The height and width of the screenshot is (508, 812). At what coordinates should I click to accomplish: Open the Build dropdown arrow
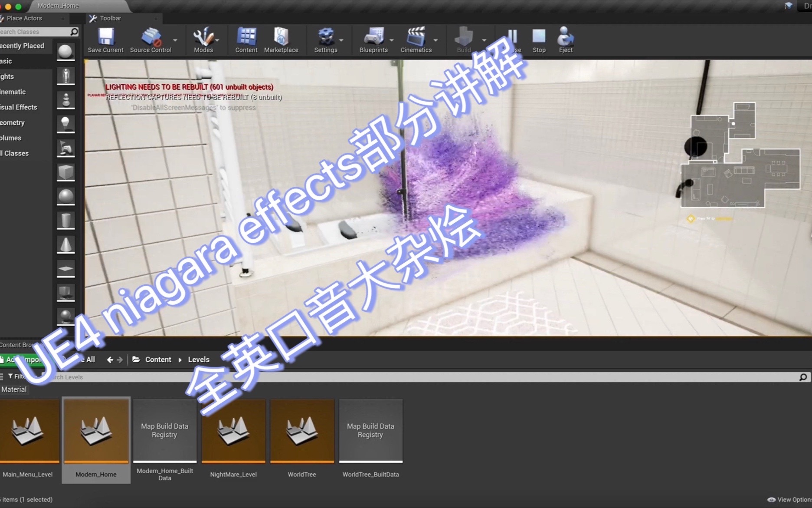(x=484, y=39)
